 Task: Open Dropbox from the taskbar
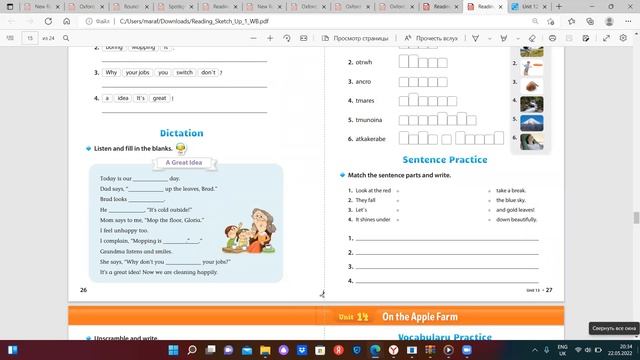302,350
